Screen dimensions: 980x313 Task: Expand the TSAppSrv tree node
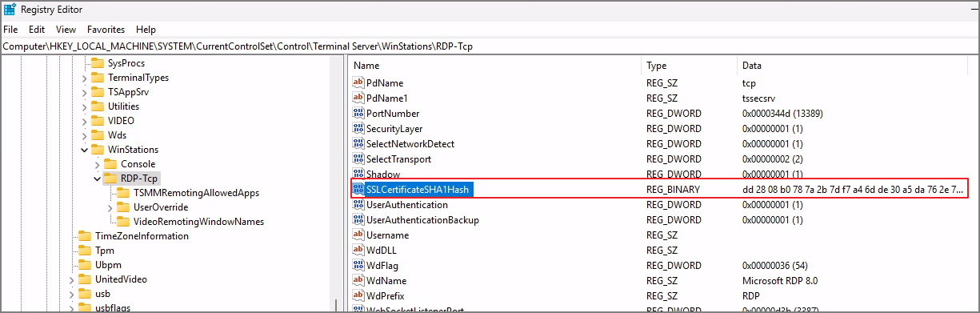tap(85, 92)
